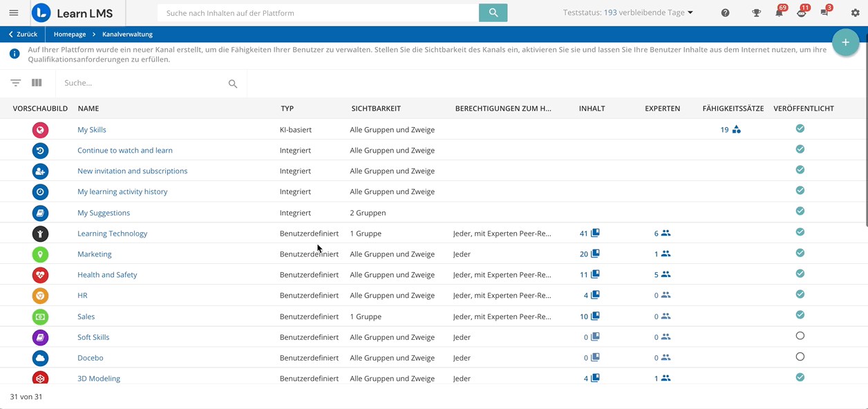
Task: Click the chat messages icon in header
Action: [824, 13]
